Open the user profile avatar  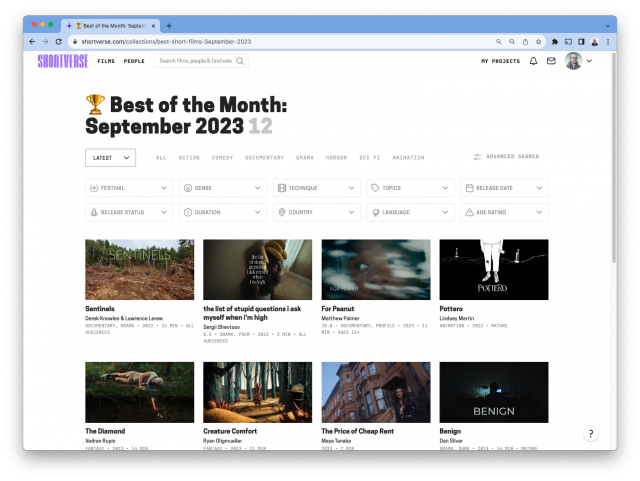pos(573,61)
